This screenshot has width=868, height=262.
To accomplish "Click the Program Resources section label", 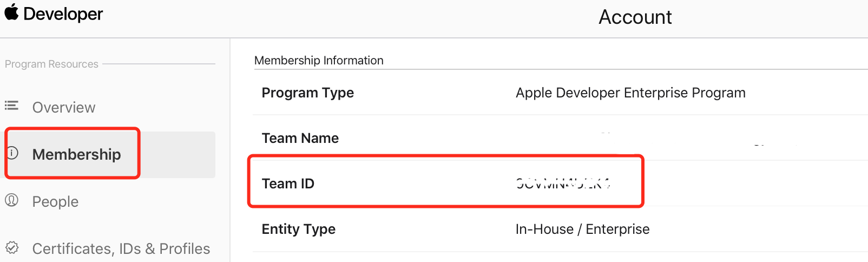I will 51,64.
